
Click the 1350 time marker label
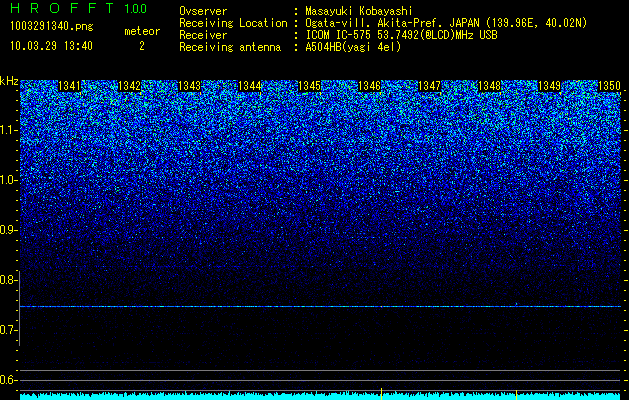point(609,86)
